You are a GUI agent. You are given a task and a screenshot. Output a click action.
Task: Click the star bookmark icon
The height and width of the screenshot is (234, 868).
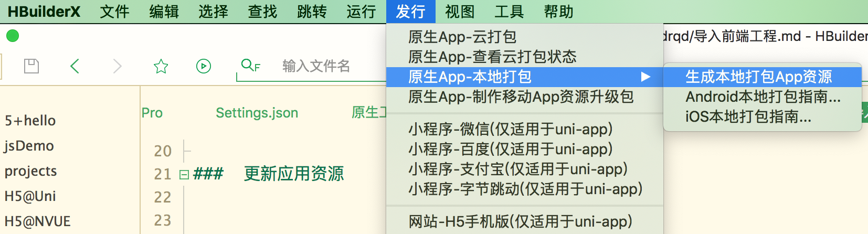[x=161, y=66]
